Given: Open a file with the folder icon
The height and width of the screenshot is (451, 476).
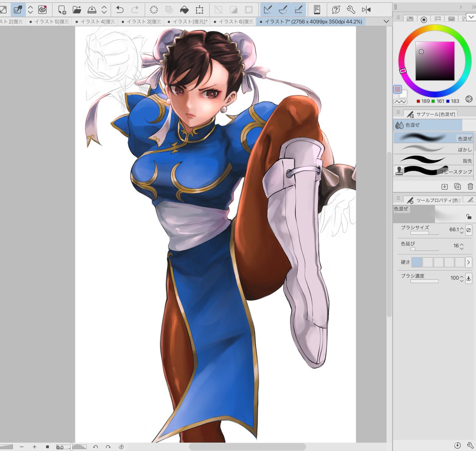Looking at the screenshot, I should tap(77, 10).
